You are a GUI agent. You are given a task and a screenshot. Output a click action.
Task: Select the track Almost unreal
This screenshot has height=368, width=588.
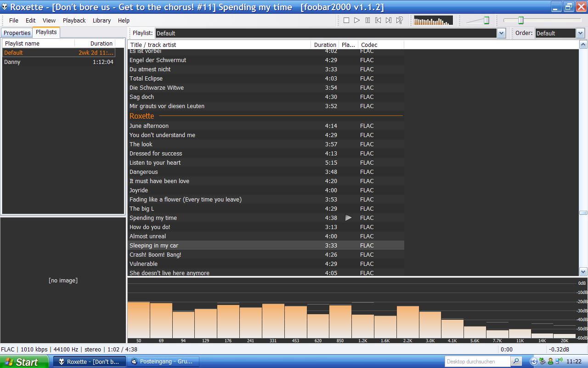coord(266,236)
